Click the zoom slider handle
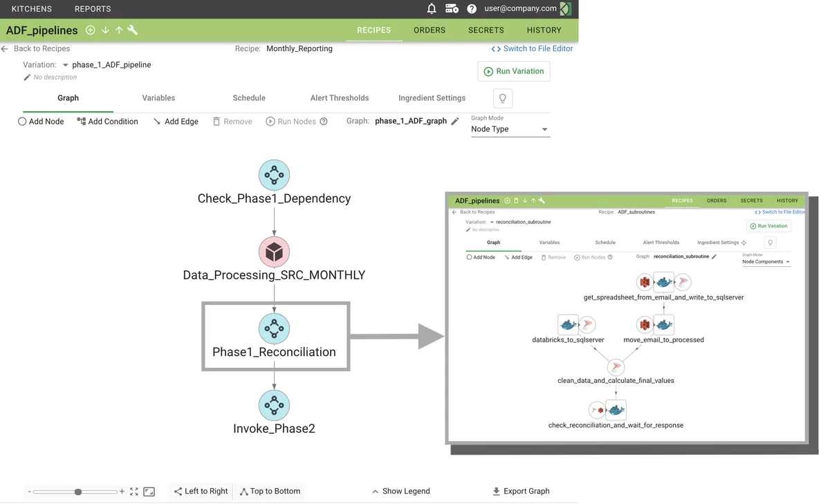 (x=78, y=492)
